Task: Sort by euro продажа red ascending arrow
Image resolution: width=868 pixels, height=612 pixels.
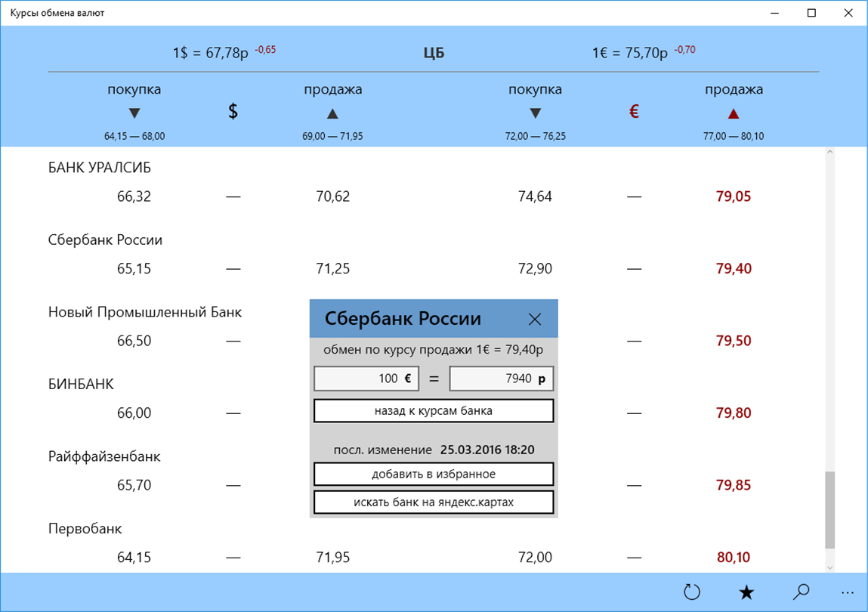Action: click(734, 113)
